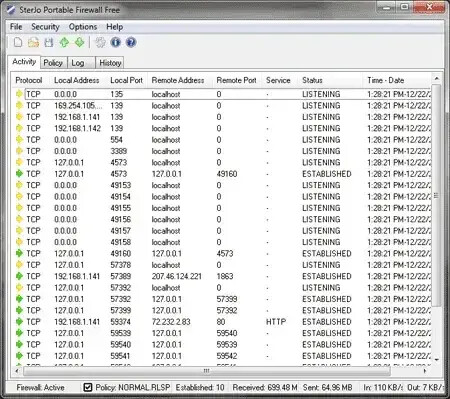Click yellow arrow icon on local port 49153 row
450x399 pixels.
coord(19,185)
